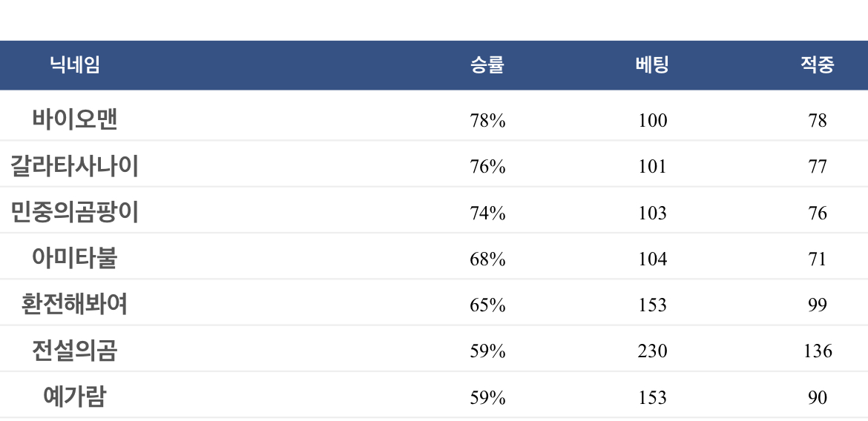Screen dimensions: 868x421
Task: Click the 230 betting count cell
Action: tap(652, 351)
